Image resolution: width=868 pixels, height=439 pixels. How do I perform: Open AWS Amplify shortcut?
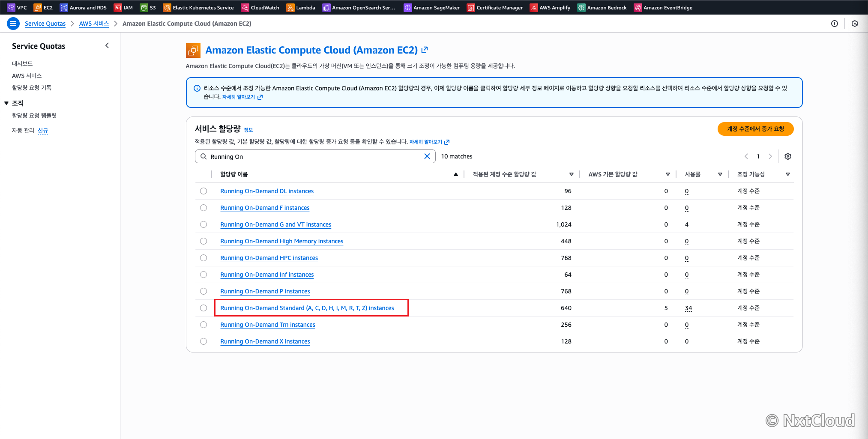tap(550, 7)
